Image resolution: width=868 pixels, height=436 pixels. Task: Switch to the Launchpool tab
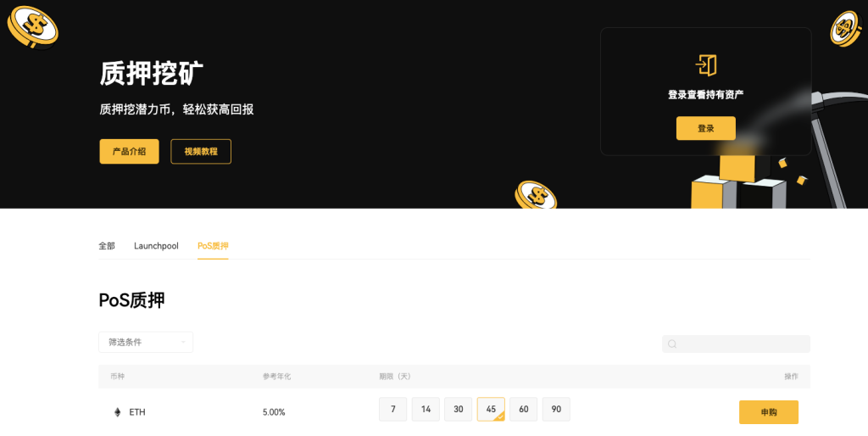pyautogui.click(x=156, y=246)
